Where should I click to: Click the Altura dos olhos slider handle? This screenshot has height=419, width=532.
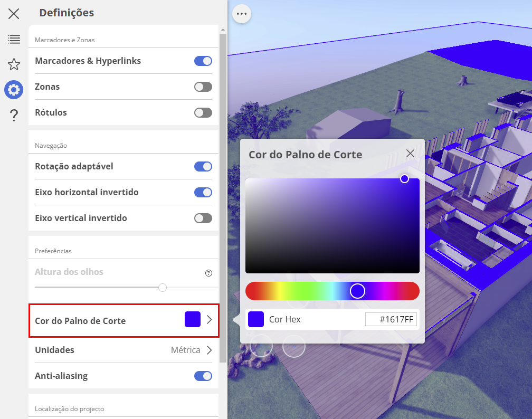[x=163, y=288]
